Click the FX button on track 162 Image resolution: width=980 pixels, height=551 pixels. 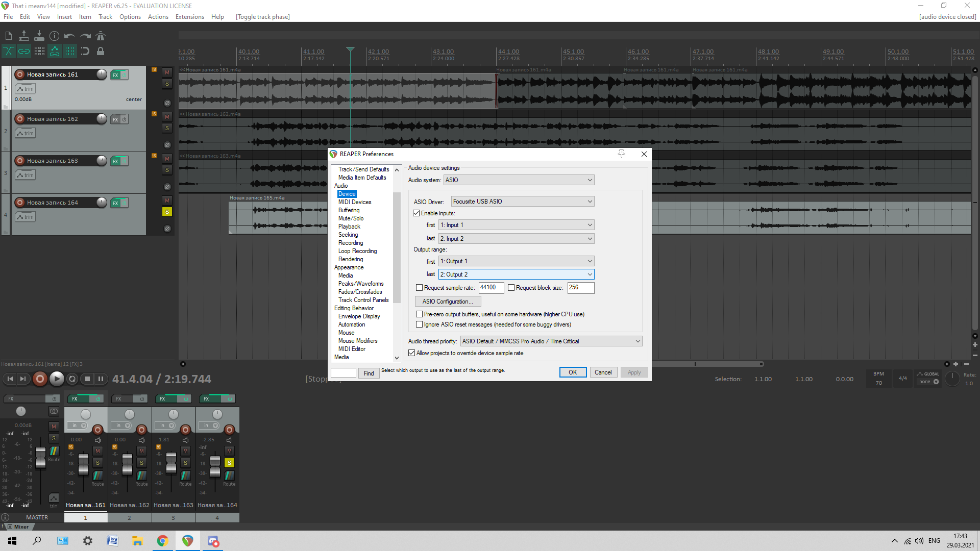[x=115, y=119]
